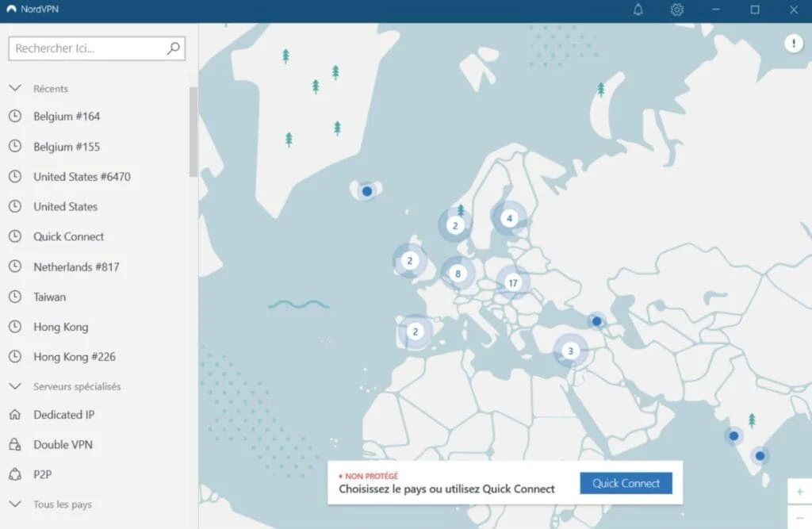Pick Taiwan from recent connections

pyautogui.click(x=50, y=297)
